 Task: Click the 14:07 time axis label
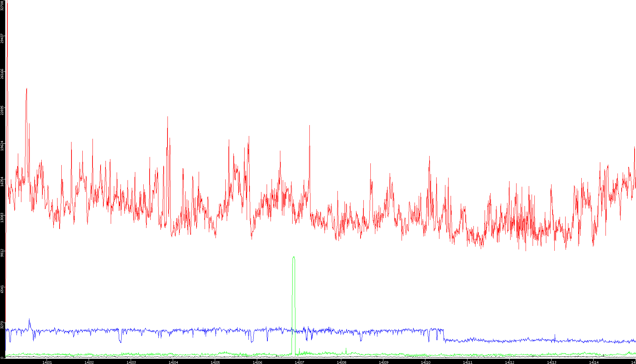[300, 362]
